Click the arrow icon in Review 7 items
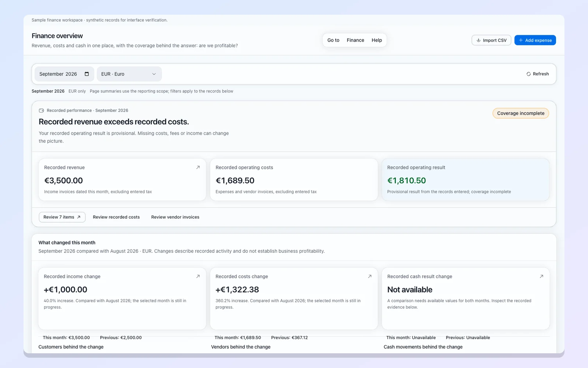588x368 pixels. point(79,217)
